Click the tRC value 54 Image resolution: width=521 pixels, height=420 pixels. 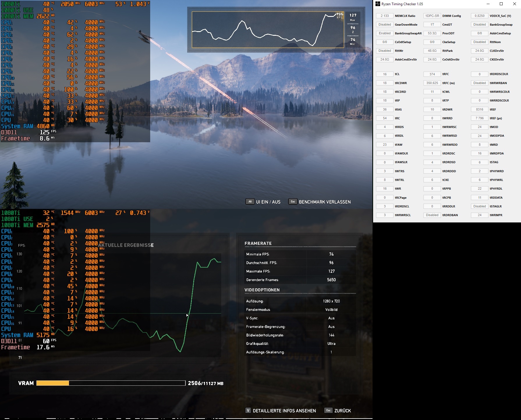click(x=384, y=118)
